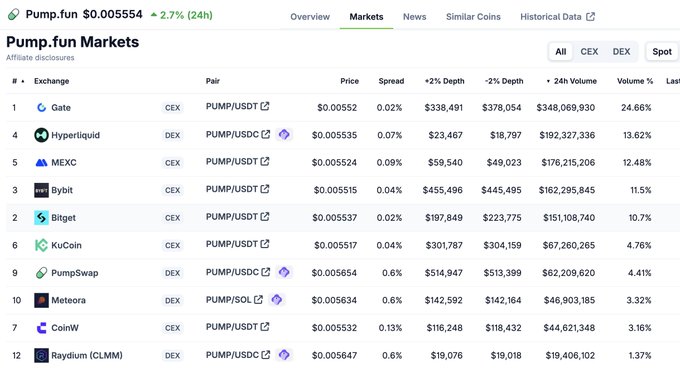
Task: Click the purple badge icon in PumpSwap row
Action: click(284, 272)
